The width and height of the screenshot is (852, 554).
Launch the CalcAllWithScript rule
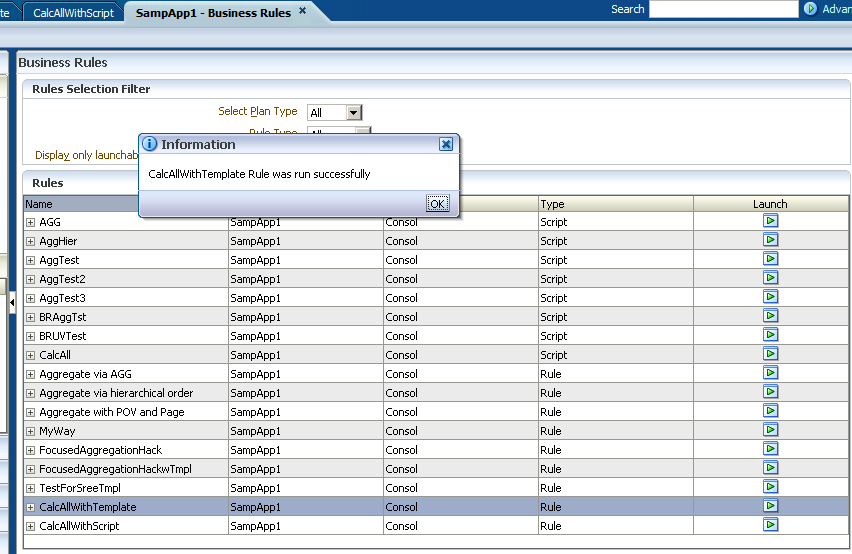[770, 525]
